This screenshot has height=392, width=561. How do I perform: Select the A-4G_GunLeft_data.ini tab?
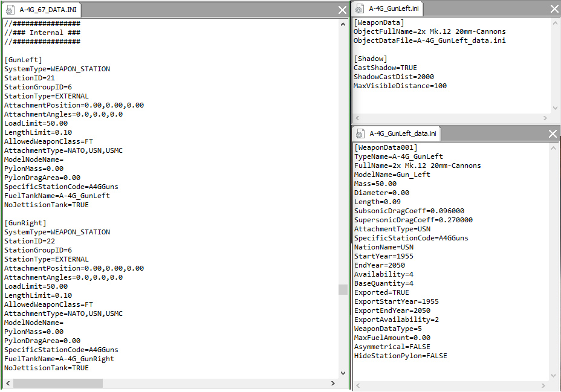(x=397, y=133)
